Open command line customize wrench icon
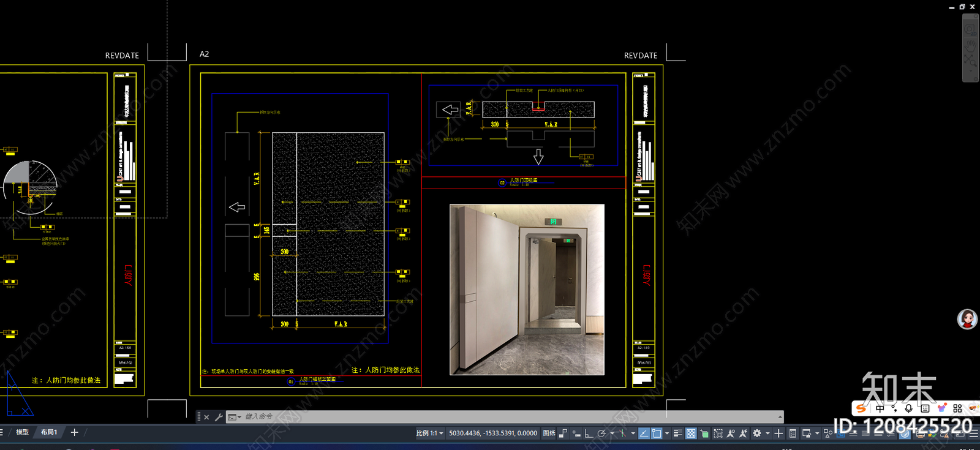This screenshot has height=450, width=980. [x=218, y=417]
